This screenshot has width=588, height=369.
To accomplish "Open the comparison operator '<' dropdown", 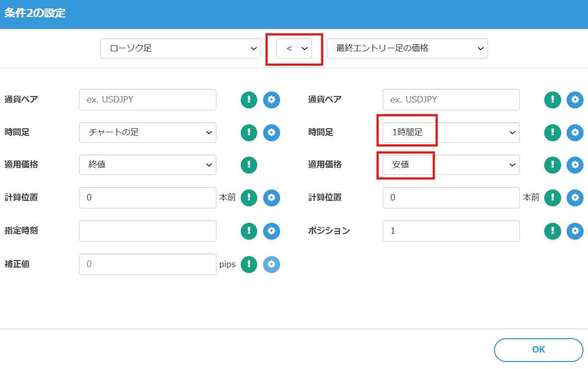I will tap(294, 49).
